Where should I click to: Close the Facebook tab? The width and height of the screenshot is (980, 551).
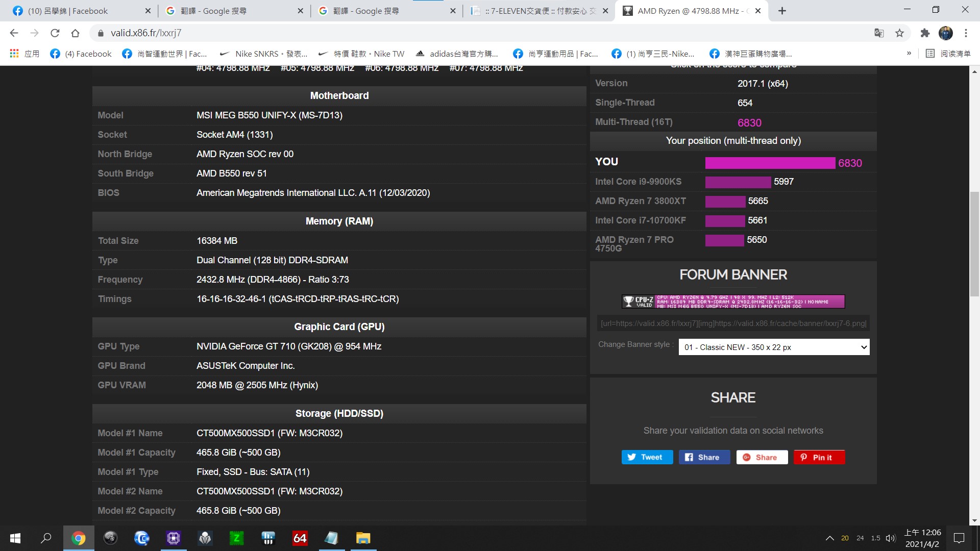148,11
